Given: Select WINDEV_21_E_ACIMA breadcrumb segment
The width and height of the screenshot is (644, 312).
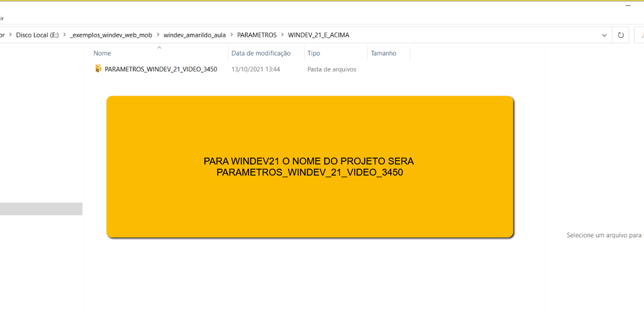Looking at the screenshot, I should (x=318, y=35).
